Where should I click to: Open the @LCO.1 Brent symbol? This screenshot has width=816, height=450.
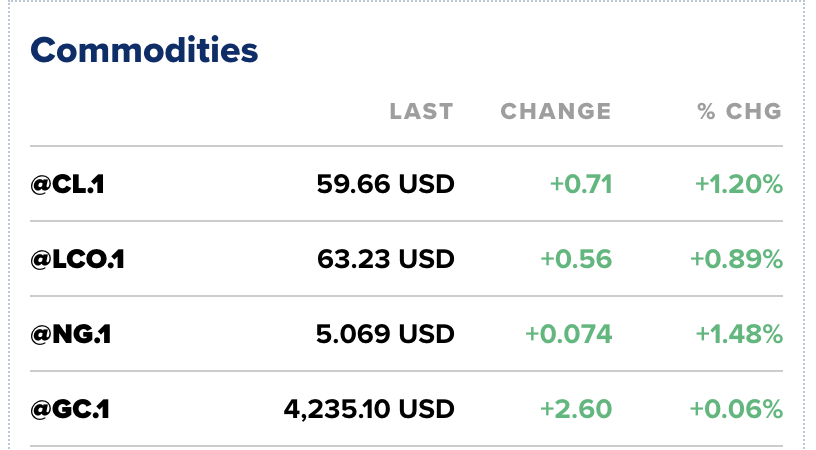point(78,259)
